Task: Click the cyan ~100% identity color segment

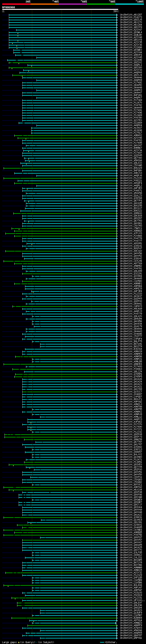Action: tap(130, 4)
